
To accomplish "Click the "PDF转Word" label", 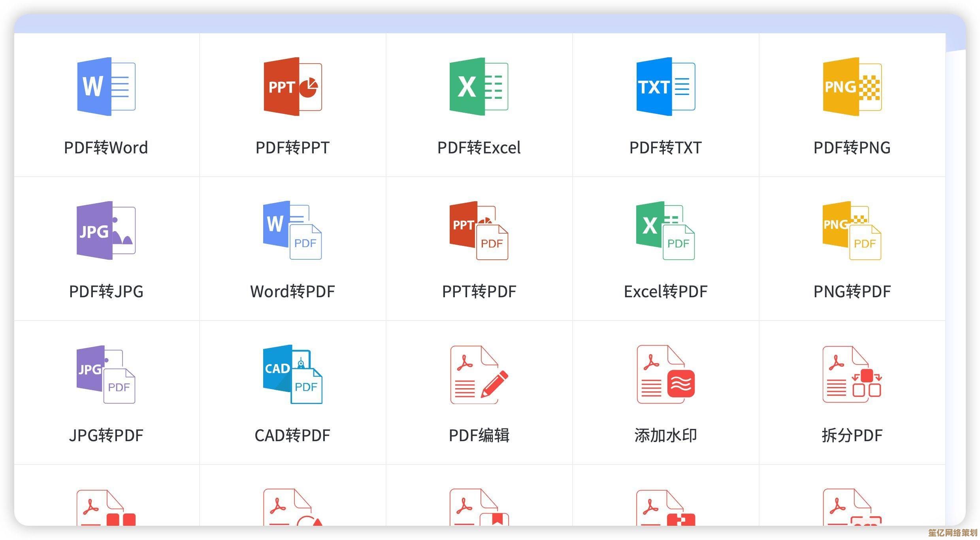I will coord(106,148).
